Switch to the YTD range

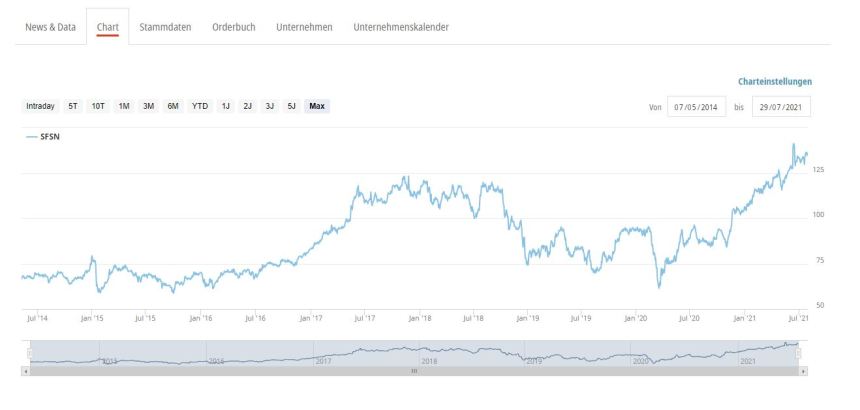pos(200,106)
